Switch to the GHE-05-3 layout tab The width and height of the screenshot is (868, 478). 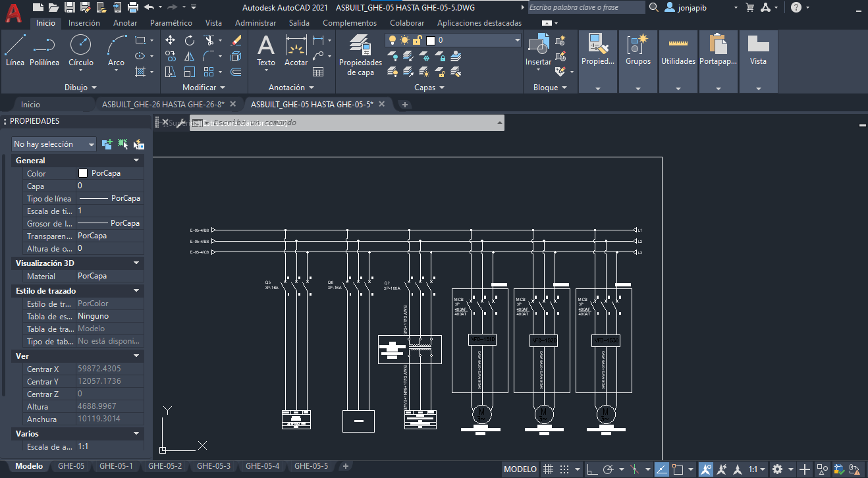[x=213, y=466]
